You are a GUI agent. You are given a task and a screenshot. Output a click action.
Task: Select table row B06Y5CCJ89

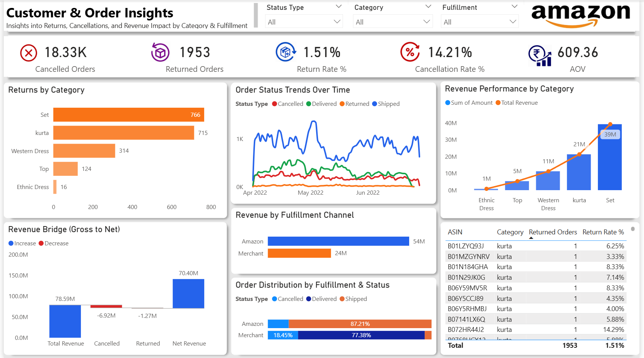[x=536, y=299]
